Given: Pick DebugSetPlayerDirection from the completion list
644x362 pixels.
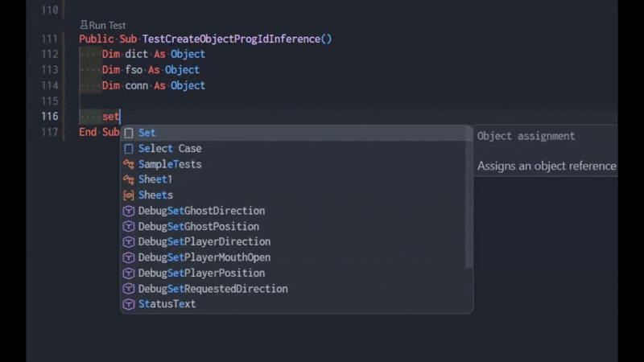Looking at the screenshot, I should click(x=296, y=242).
